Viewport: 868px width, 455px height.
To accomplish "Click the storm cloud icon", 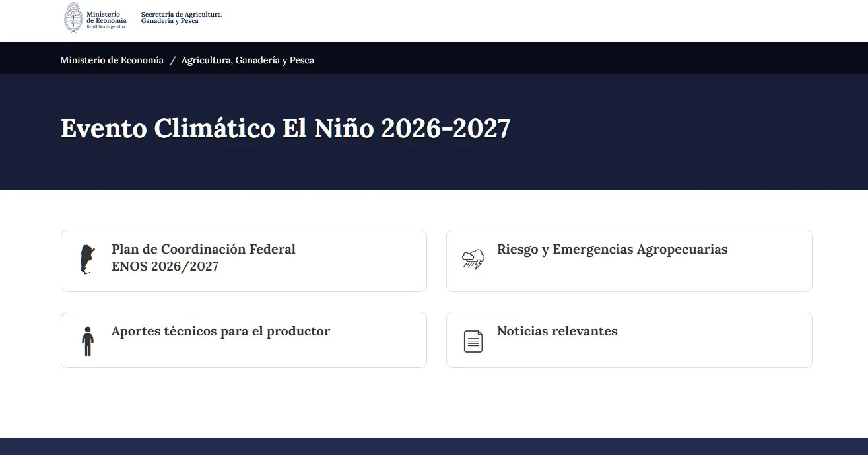I will pyautogui.click(x=473, y=259).
